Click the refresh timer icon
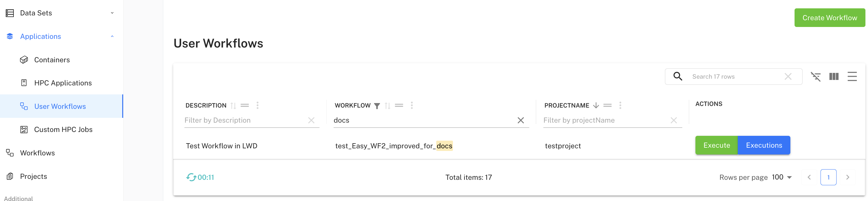 click(x=191, y=177)
